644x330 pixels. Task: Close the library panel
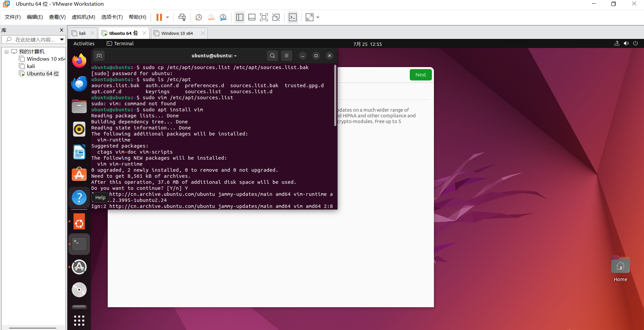[61, 30]
